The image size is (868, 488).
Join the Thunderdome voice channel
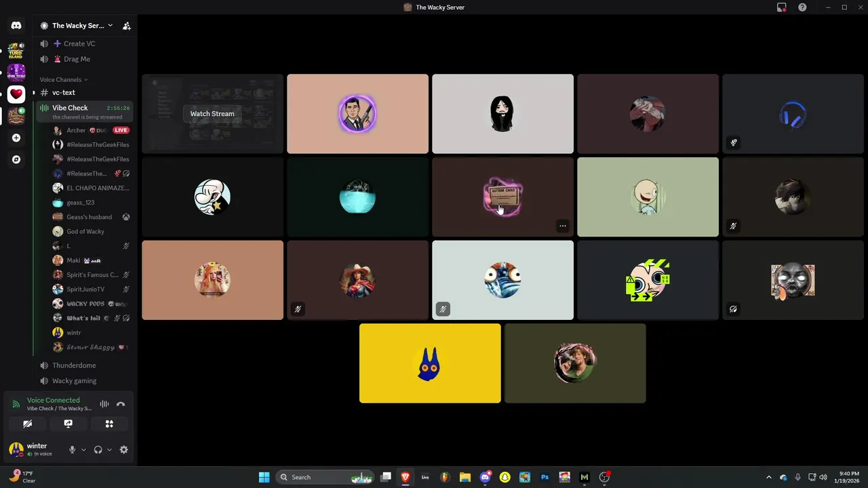click(x=84, y=365)
